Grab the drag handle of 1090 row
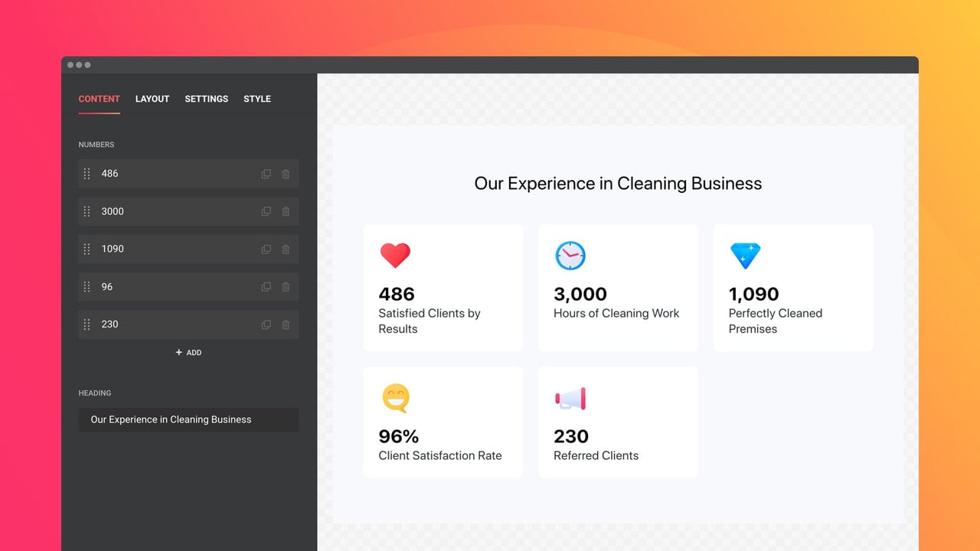The image size is (980, 551). [x=87, y=249]
